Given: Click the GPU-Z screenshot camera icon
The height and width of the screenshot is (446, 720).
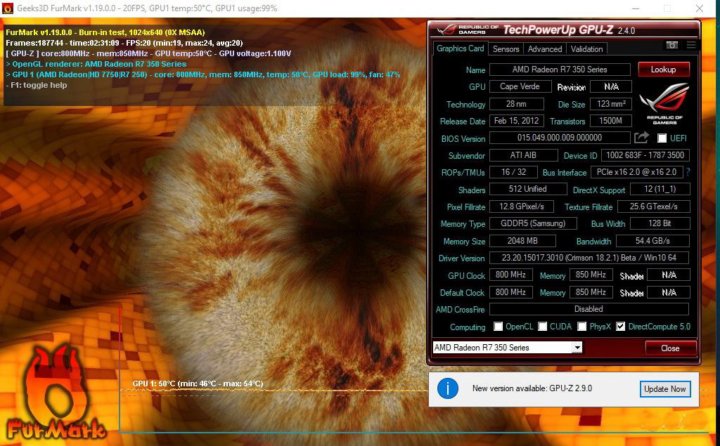Looking at the screenshot, I should (672, 47).
